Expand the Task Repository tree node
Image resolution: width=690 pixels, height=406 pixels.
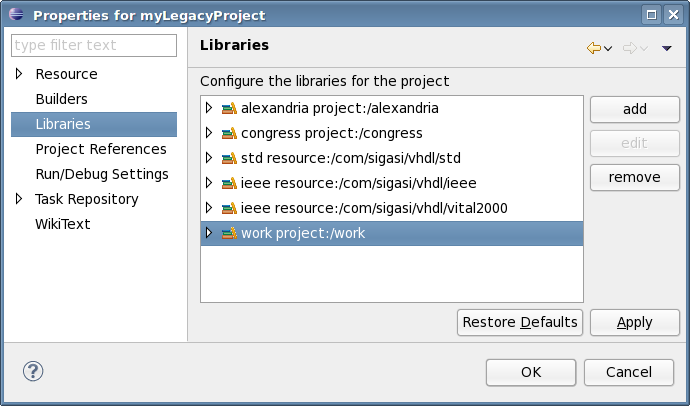[19, 199]
